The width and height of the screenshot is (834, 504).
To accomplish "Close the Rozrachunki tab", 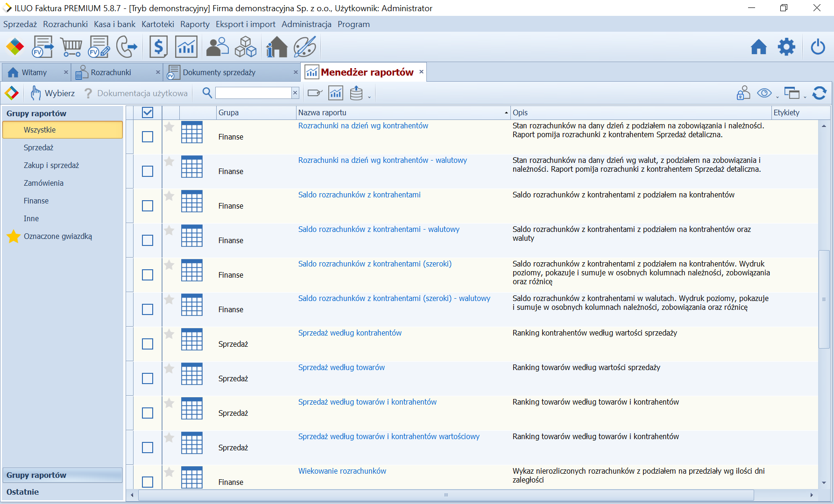I will [x=158, y=72].
